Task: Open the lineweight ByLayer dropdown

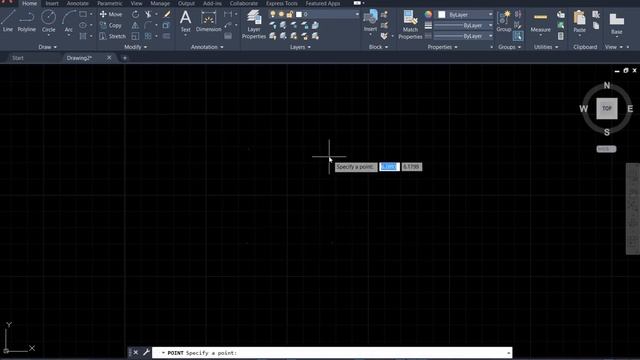Action: (x=464, y=25)
